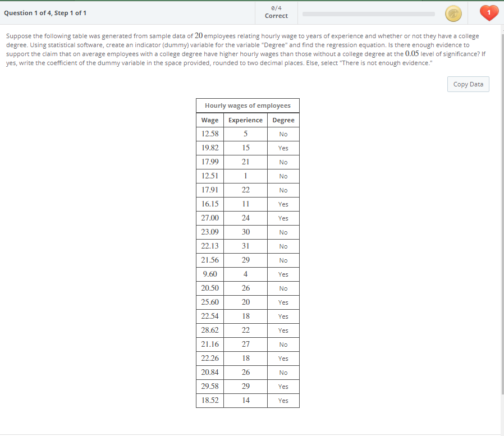Screen dimensions: 504x436
Task: Click the Wage column header
Action: coord(209,120)
